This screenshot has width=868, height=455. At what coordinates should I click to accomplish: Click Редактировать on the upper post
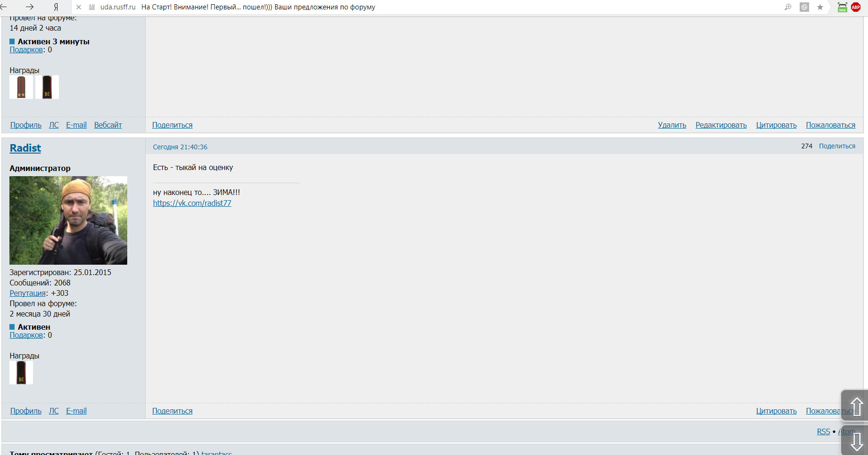pyautogui.click(x=721, y=125)
